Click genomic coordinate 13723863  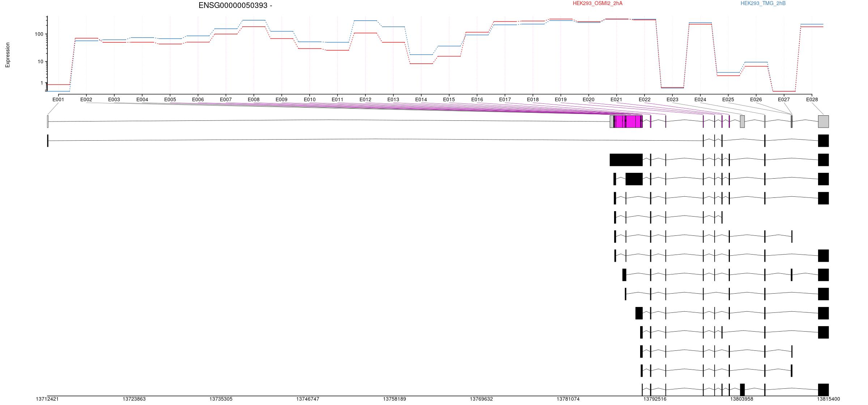tap(134, 399)
